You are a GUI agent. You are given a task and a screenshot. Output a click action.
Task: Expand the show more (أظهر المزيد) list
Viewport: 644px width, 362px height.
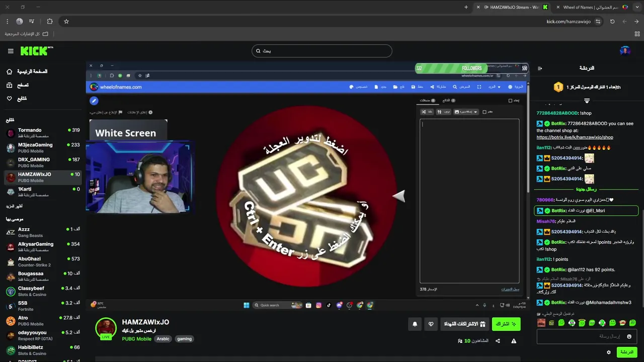(14, 206)
